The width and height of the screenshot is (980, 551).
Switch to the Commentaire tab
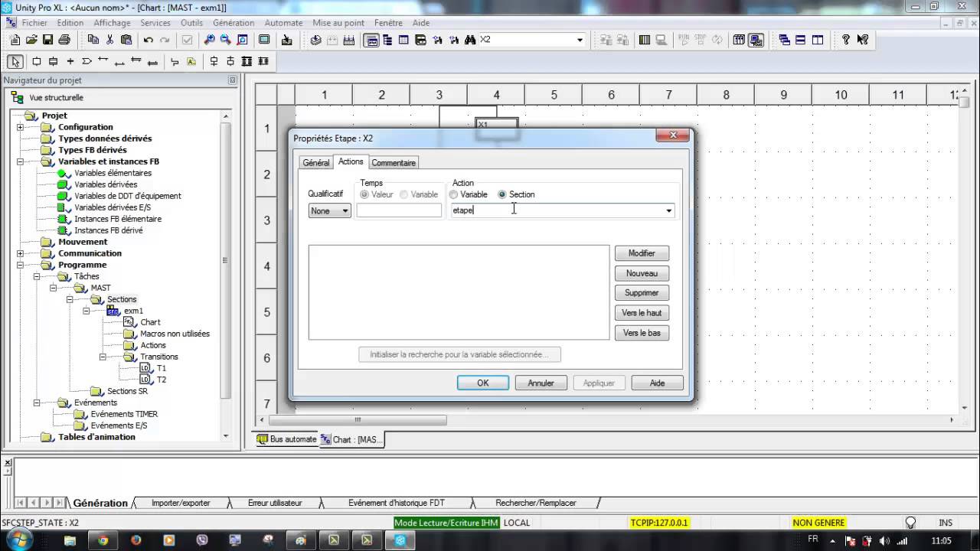[x=394, y=163]
